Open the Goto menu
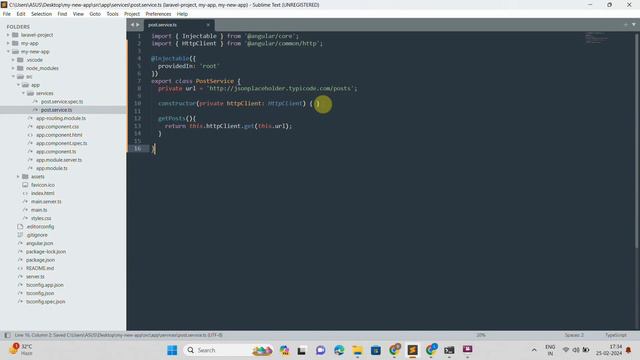Screen dimensions: 640x360 [95, 14]
